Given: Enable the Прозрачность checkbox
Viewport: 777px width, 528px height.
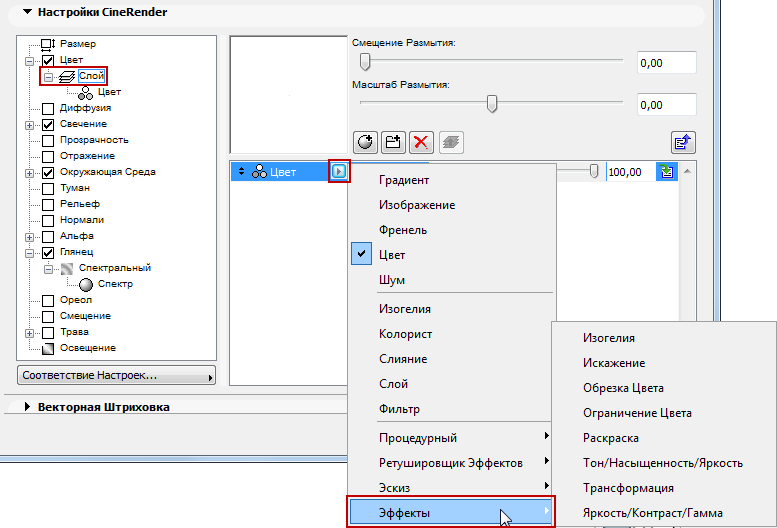Looking at the screenshot, I should click(48, 141).
